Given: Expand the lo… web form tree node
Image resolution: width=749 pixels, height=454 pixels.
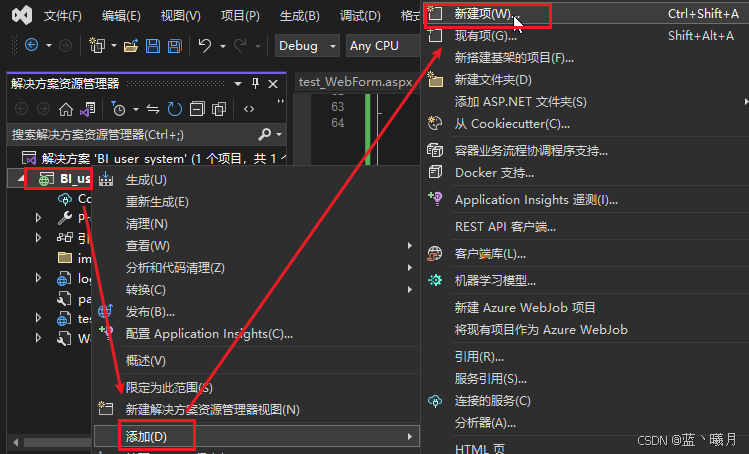Looking at the screenshot, I should 38,278.
